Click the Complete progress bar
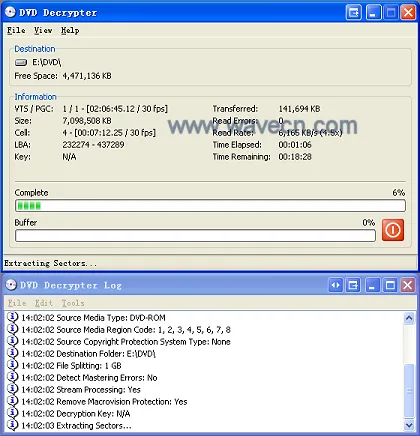 pyautogui.click(x=210, y=206)
